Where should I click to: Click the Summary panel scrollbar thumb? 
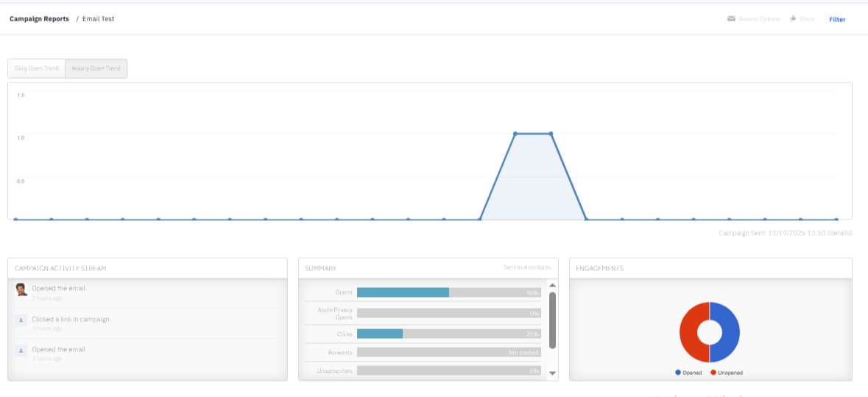(x=552, y=320)
